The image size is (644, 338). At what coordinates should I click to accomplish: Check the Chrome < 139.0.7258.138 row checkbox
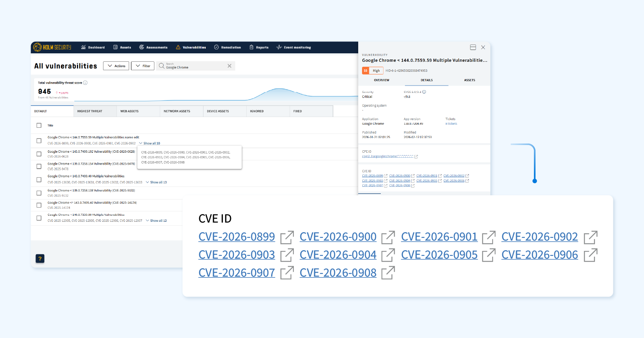point(39,193)
